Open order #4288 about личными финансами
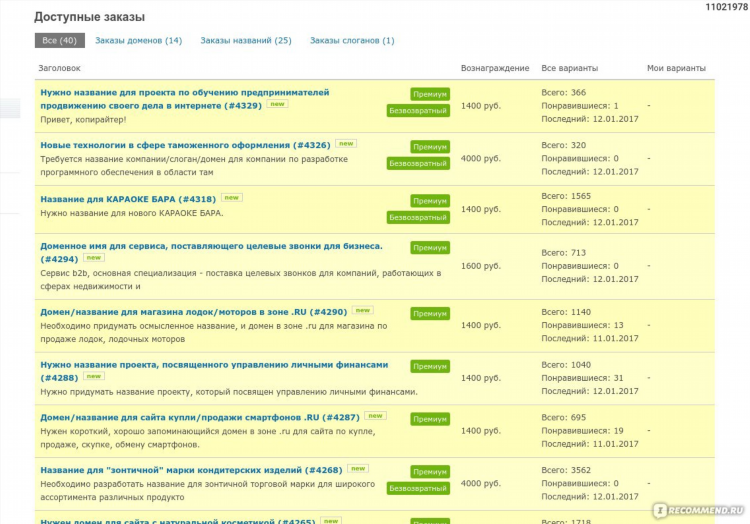This screenshot has width=750, height=524. 214,371
